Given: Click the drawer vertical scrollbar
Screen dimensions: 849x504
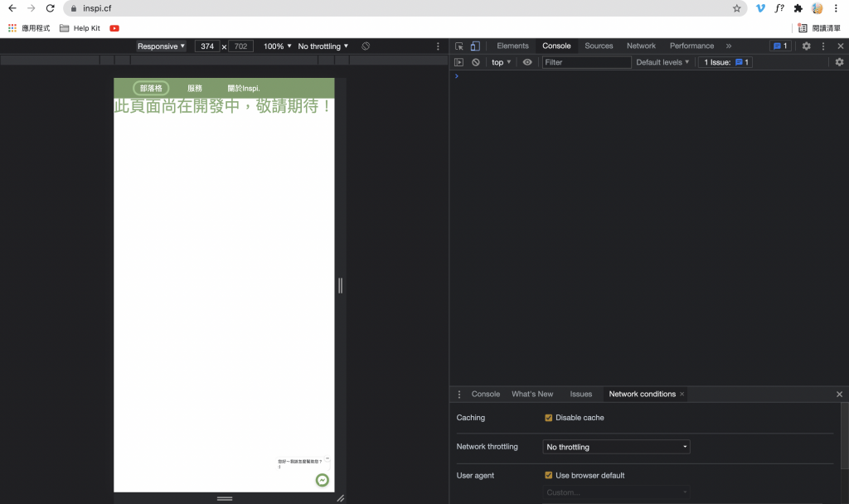Looking at the screenshot, I should click(844, 436).
